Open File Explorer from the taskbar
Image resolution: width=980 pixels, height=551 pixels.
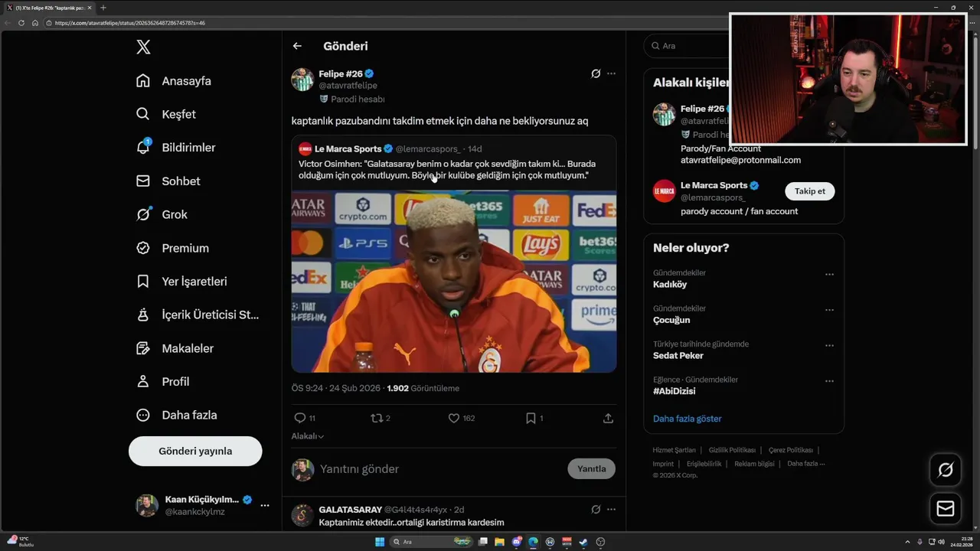click(499, 542)
